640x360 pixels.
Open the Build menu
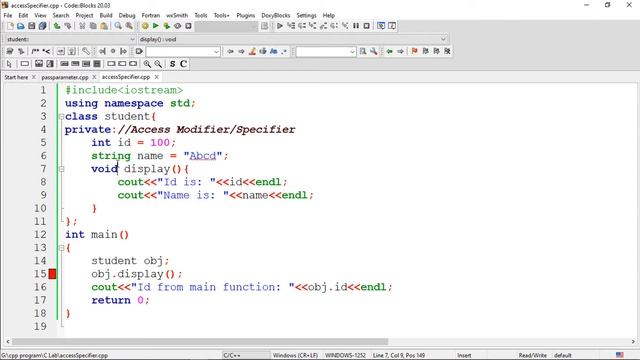click(x=106, y=15)
